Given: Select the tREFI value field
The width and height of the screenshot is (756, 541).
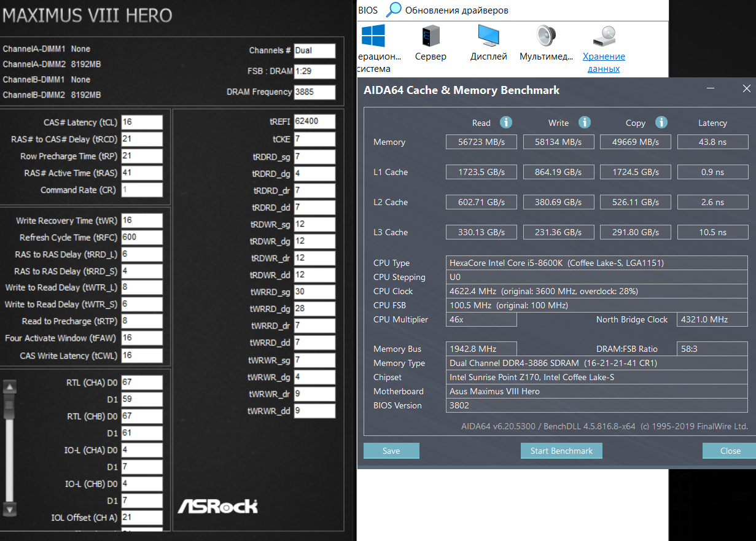Looking at the screenshot, I should tap(314, 122).
